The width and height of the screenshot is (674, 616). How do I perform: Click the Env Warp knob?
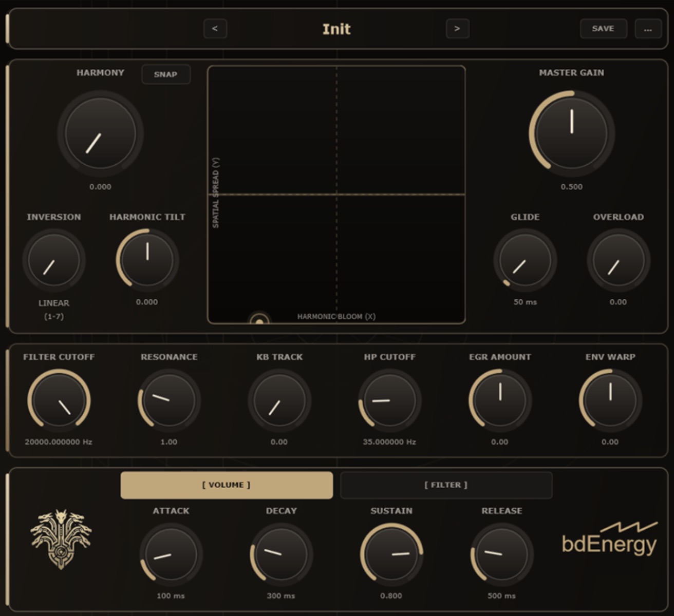click(610, 400)
